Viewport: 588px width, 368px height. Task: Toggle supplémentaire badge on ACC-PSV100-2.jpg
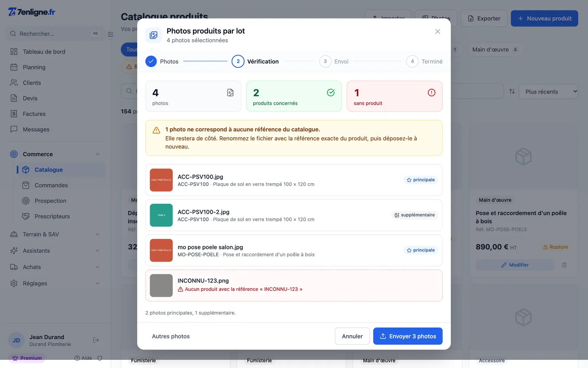tap(414, 215)
